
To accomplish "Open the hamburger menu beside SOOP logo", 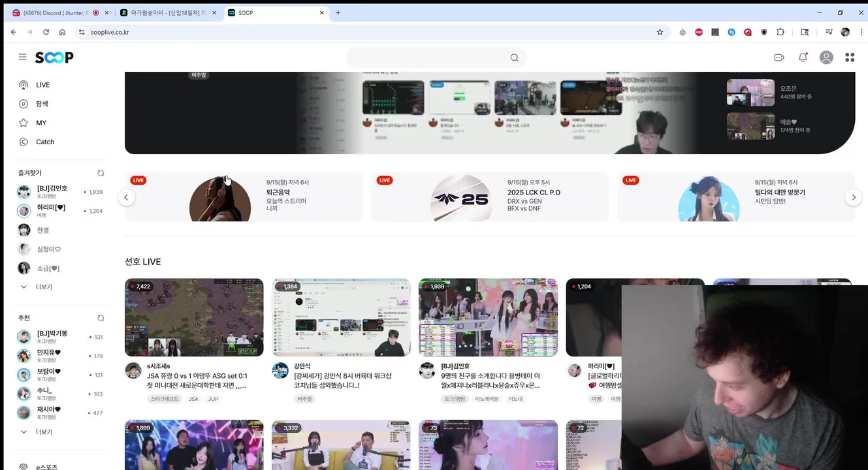I will pos(23,57).
